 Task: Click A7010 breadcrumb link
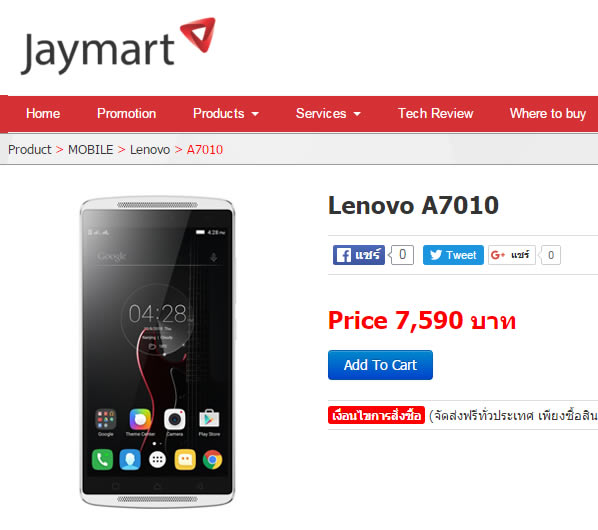click(x=205, y=149)
